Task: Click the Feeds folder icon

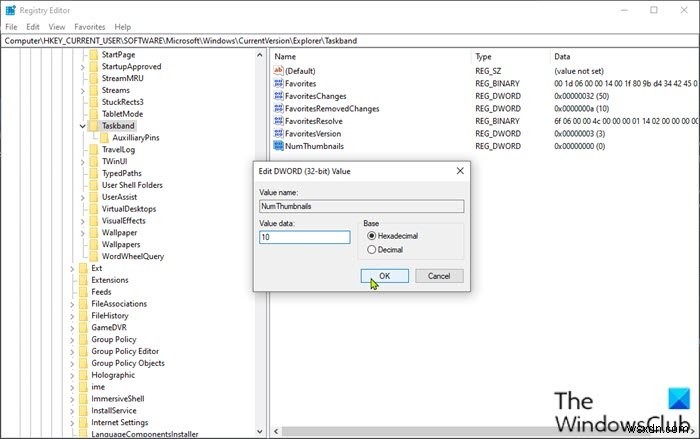Action: [x=83, y=292]
